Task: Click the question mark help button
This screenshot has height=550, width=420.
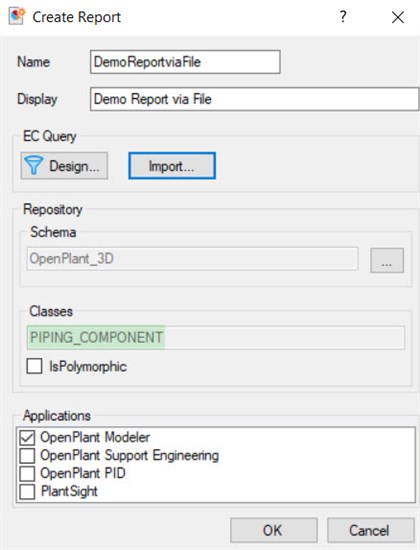Action: click(x=343, y=16)
